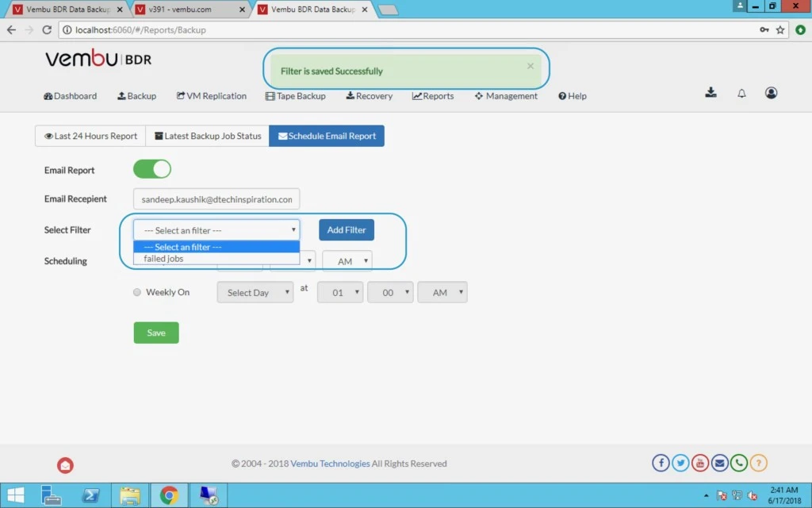Open the Reports menu
The height and width of the screenshot is (508, 812).
click(433, 96)
